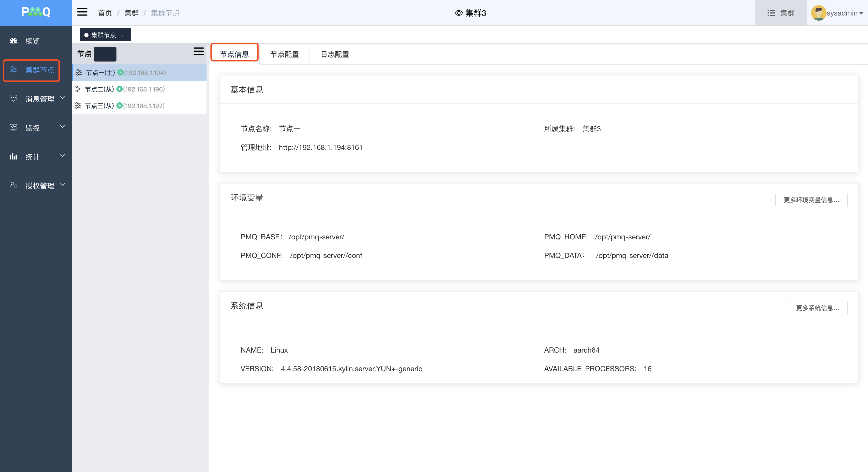The height and width of the screenshot is (472, 868).
Task: Toggle the sidebar hamburger menu icon
Action: [82, 12]
